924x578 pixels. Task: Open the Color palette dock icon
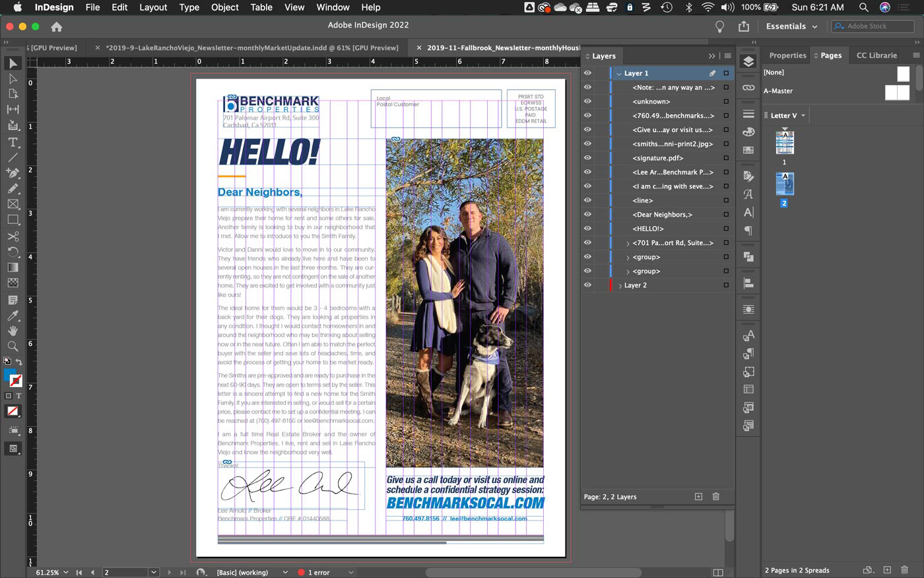[x=748, y=132]
